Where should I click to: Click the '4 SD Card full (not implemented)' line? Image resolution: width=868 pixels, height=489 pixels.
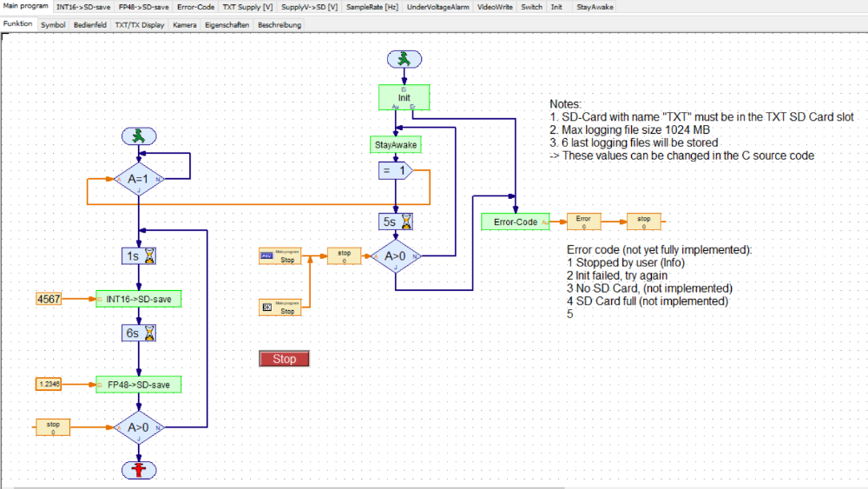click(648, 301)
